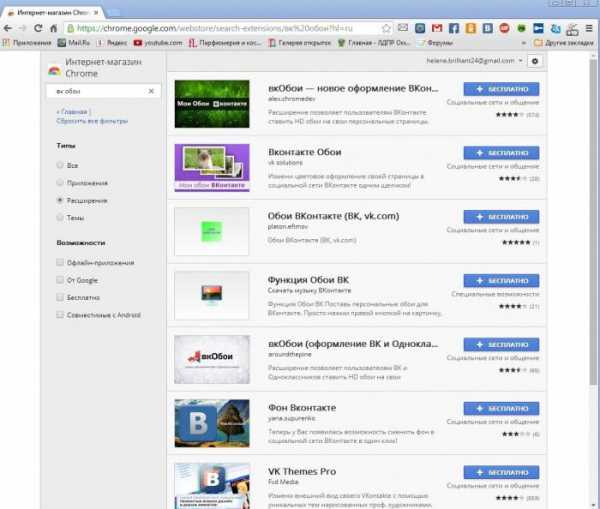The image size is (600, 509).
Task: Open the Функция Обои ВК title
Action: (x=308, y=280)
